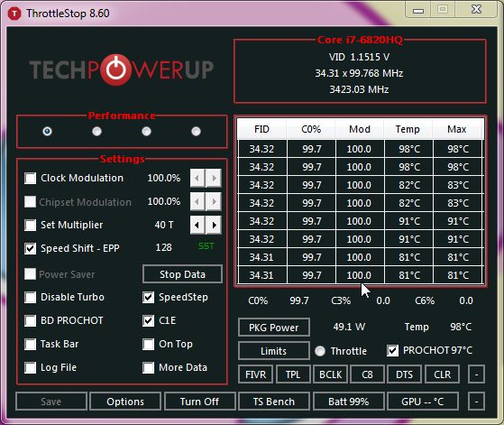
Task: Click the Max column header
Action: point(457,129)
